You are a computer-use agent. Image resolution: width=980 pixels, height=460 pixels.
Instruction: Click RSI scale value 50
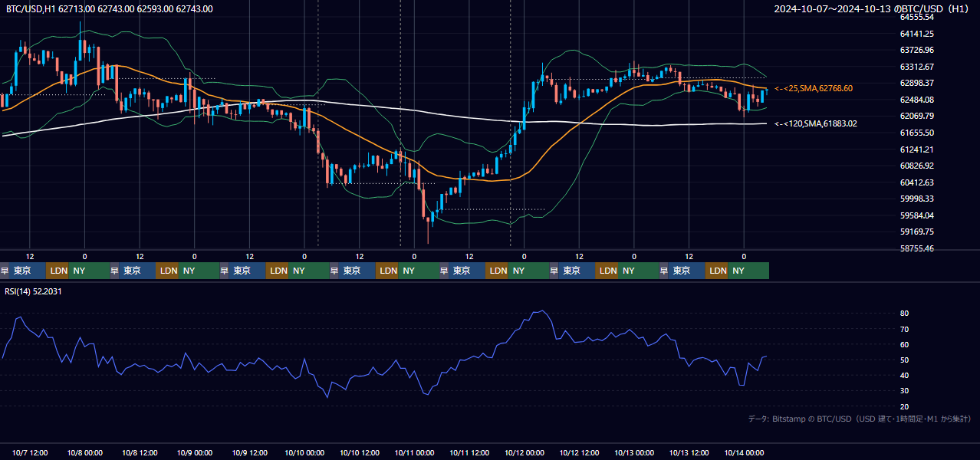pyautogui.click(x=905, y=360)
